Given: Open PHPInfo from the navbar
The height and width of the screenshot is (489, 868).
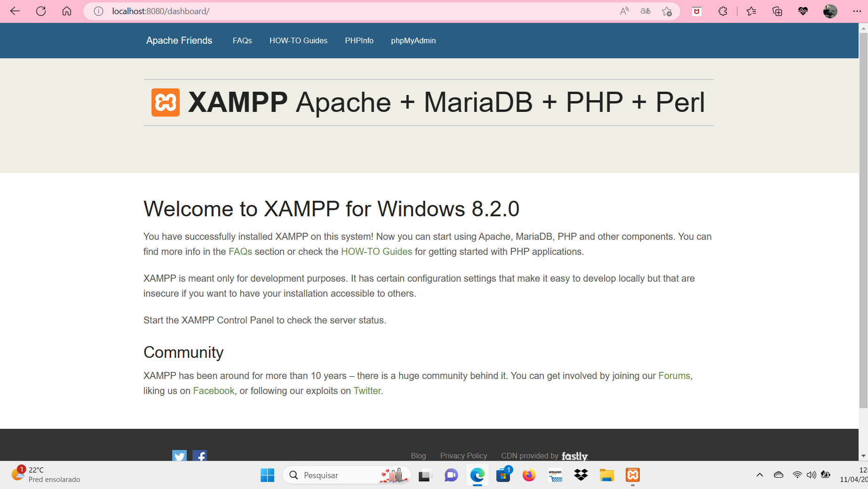Looking at the screenshot, I should (359, 40).
